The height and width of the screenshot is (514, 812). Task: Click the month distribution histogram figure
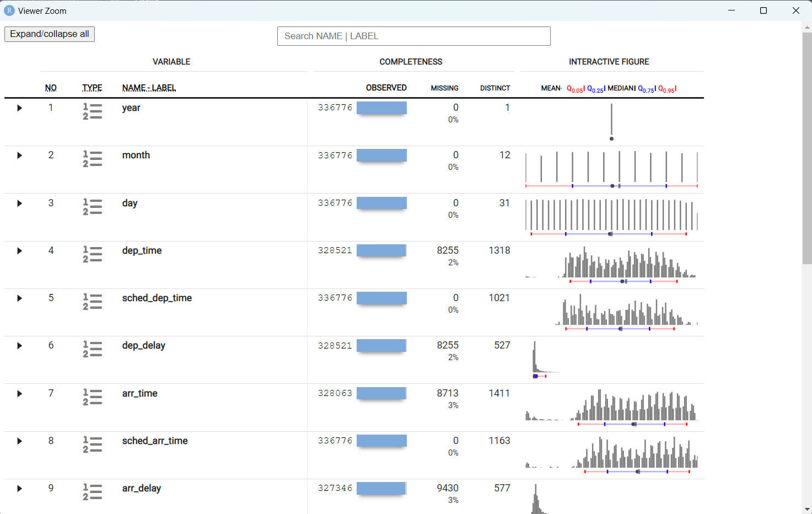[x=611, y=168]
